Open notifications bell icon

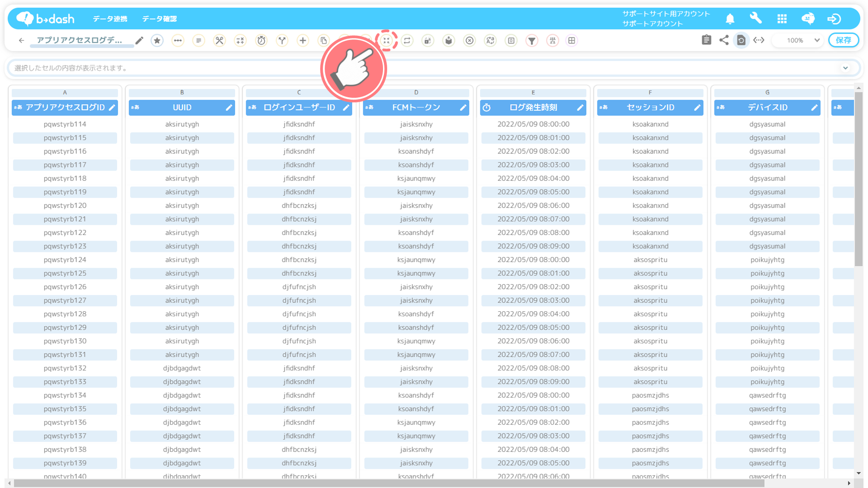pos(730,19)
